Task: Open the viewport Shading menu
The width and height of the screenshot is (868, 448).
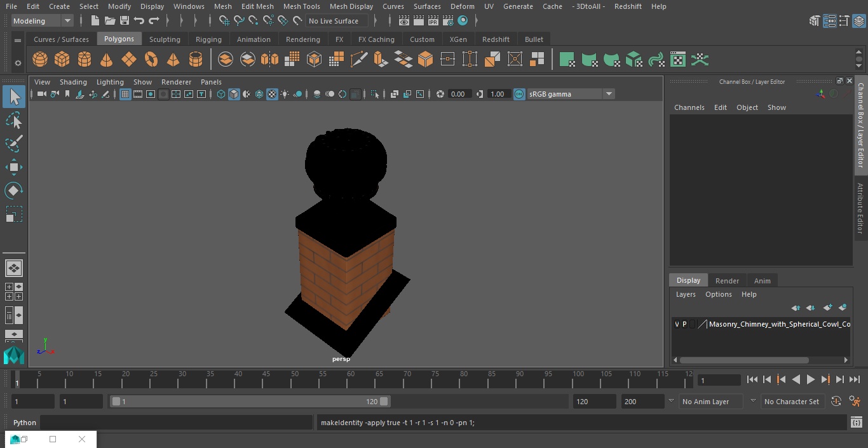Action: pos(73,82)
